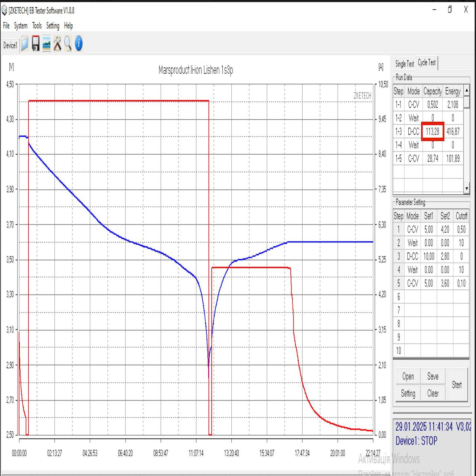
Task: Click the magnifying glass toolbar icon
Action: (x=68, y=44)
